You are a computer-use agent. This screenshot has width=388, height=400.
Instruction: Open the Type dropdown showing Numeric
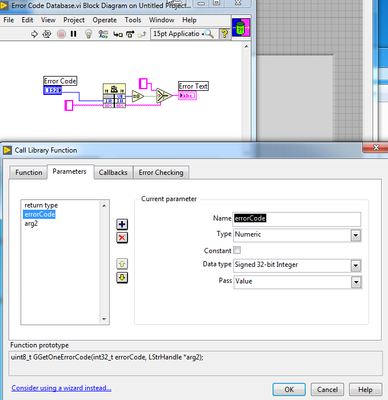pyautogui.click(x=356, y=235)
